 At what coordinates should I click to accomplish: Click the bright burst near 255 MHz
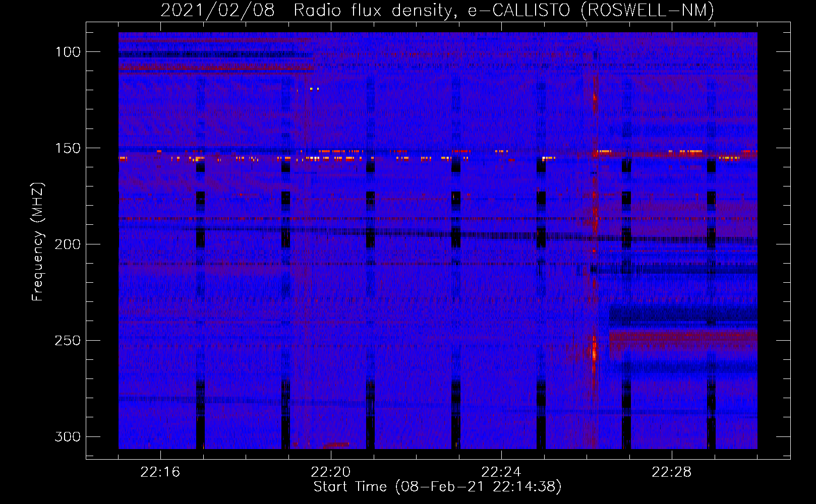point(594,352)
